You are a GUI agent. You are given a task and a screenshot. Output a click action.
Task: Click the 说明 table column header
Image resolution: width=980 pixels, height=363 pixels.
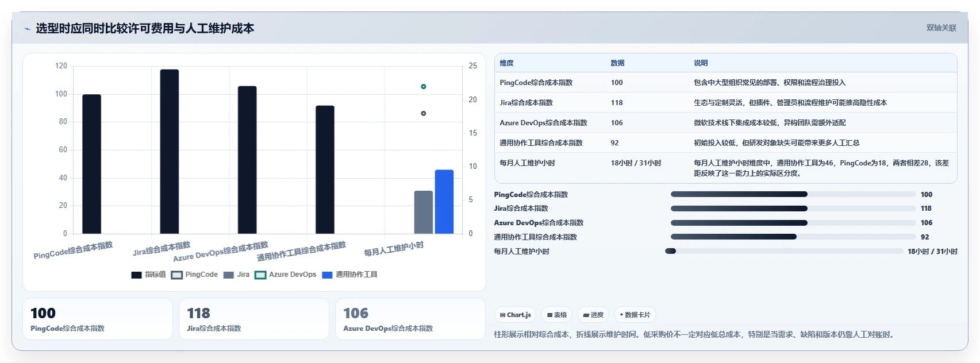(701, 63)
